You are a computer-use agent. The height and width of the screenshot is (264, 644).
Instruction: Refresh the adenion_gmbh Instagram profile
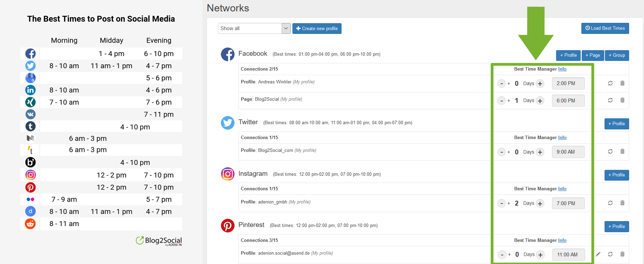pos(610,203)
